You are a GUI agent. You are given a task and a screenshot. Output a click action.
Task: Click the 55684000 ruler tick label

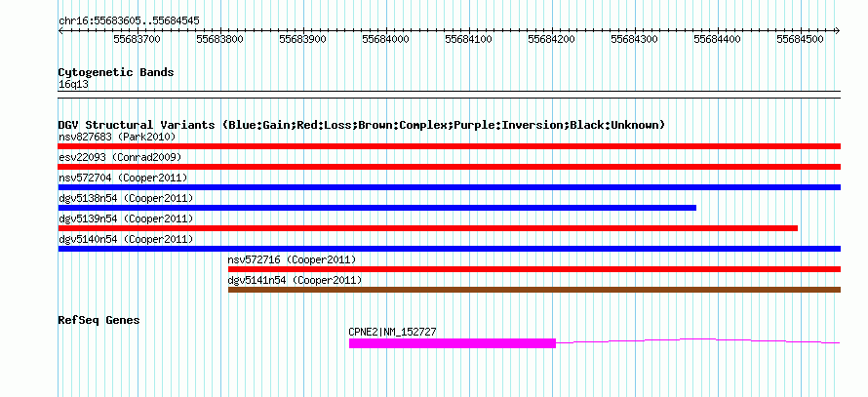coord(386,39)
